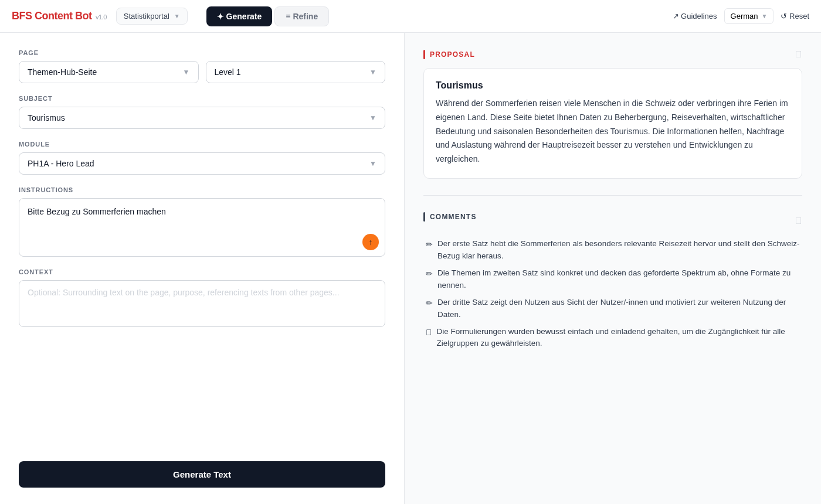Open the German language selector
This screenshot has height=504, width=821.
pyautogui.click(x=749, y=16)
